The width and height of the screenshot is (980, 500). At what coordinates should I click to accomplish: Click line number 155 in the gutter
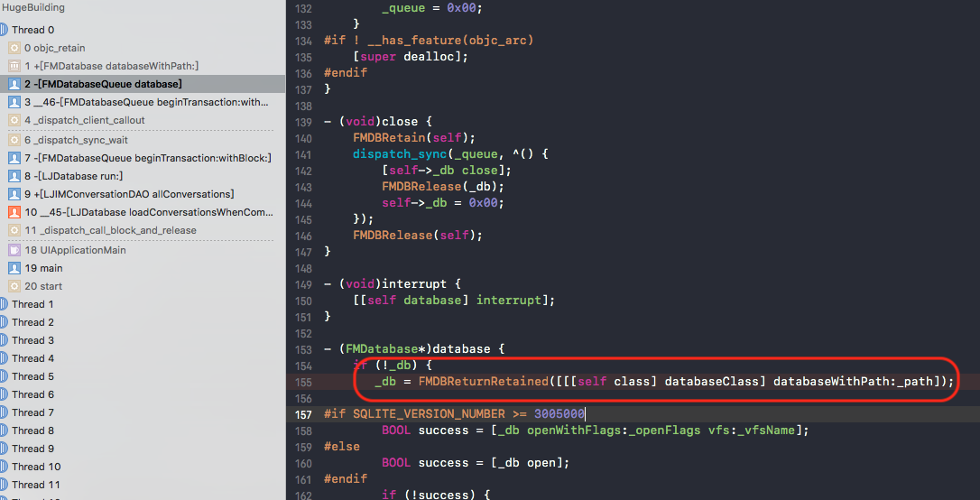[303, 382]
